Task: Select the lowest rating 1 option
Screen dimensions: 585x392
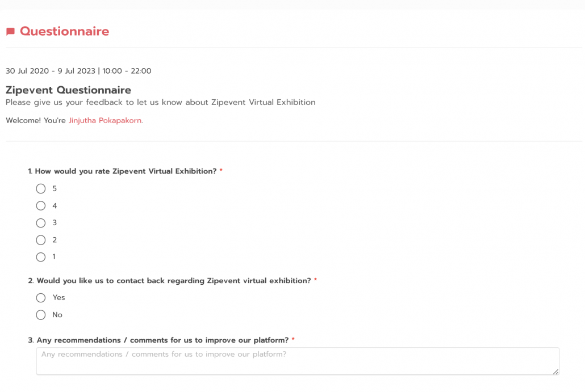Action: [x=41, y=257]
